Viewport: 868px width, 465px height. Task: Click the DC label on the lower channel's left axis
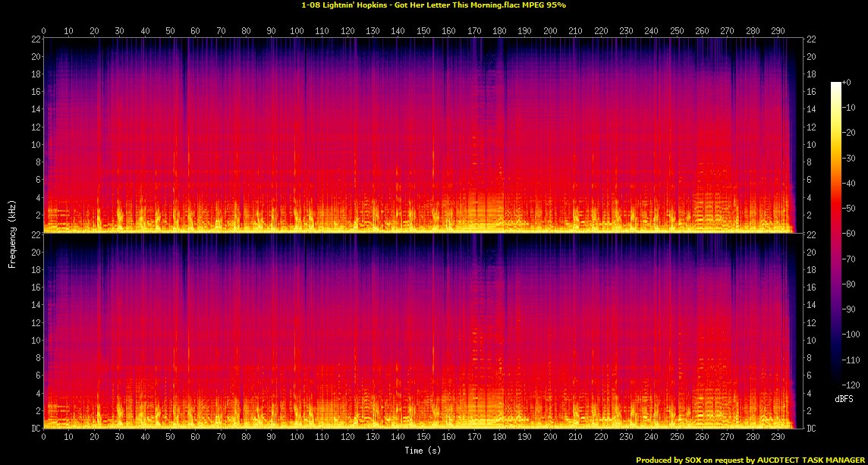(x=34, y=429)
